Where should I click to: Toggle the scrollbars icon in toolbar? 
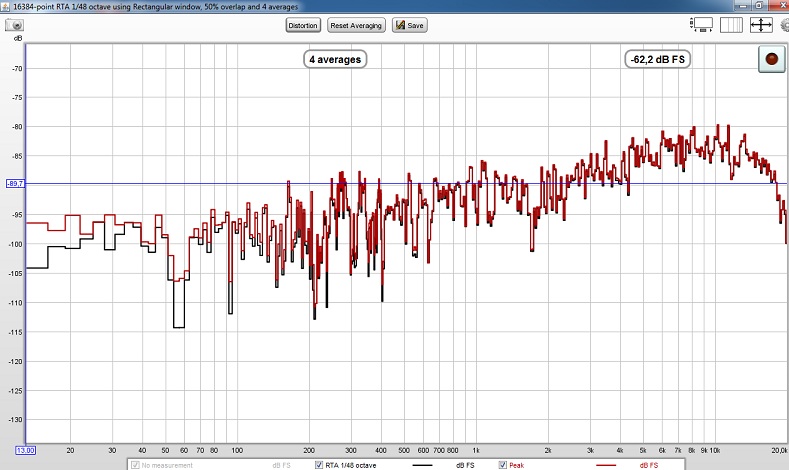701,25
